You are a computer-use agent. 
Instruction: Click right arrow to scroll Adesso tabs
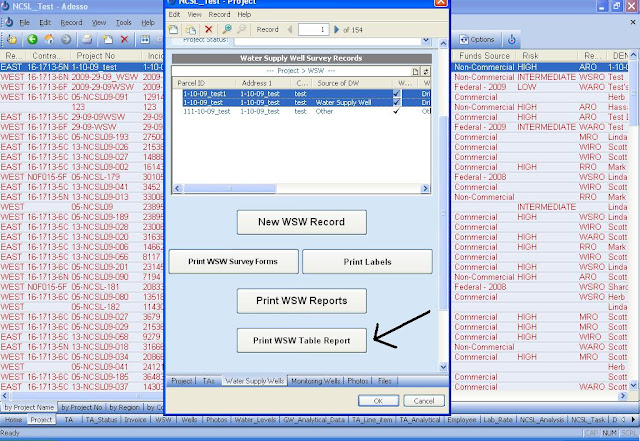[x=633, y=419]
